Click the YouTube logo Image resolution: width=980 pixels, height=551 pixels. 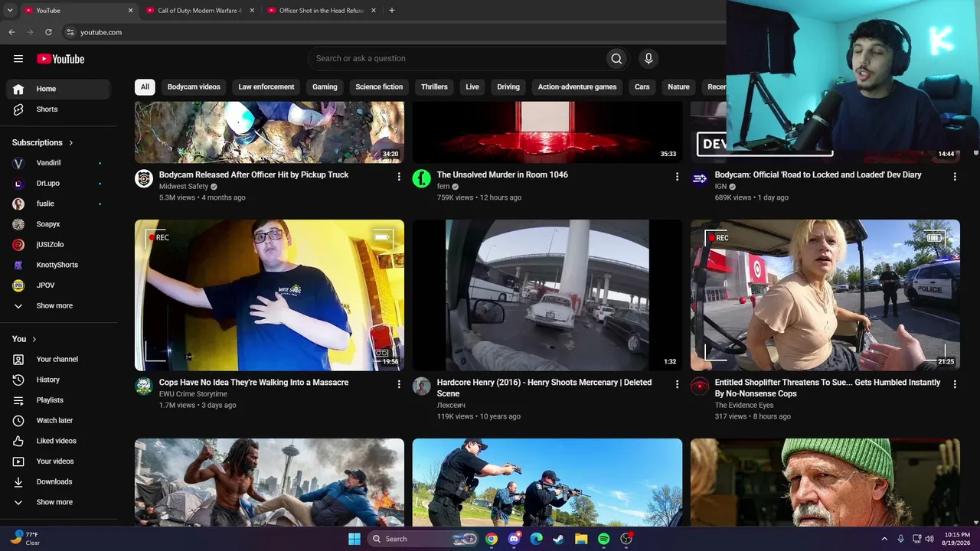[x=60, y=59]
